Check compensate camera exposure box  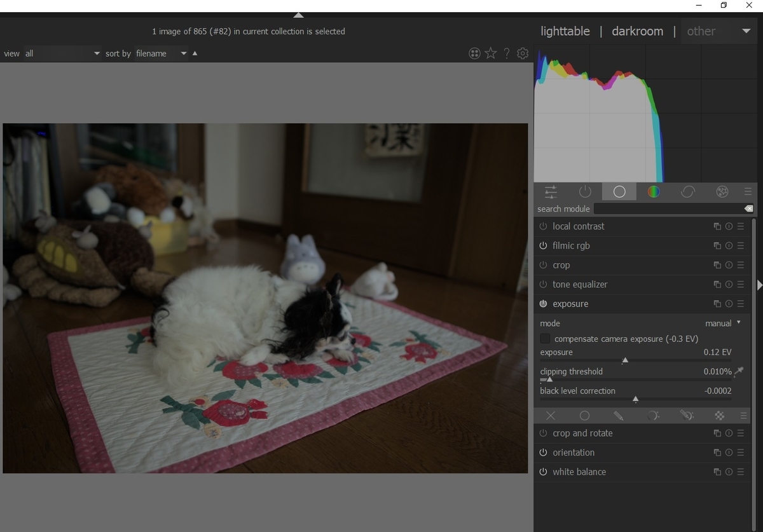coord(545,339)
